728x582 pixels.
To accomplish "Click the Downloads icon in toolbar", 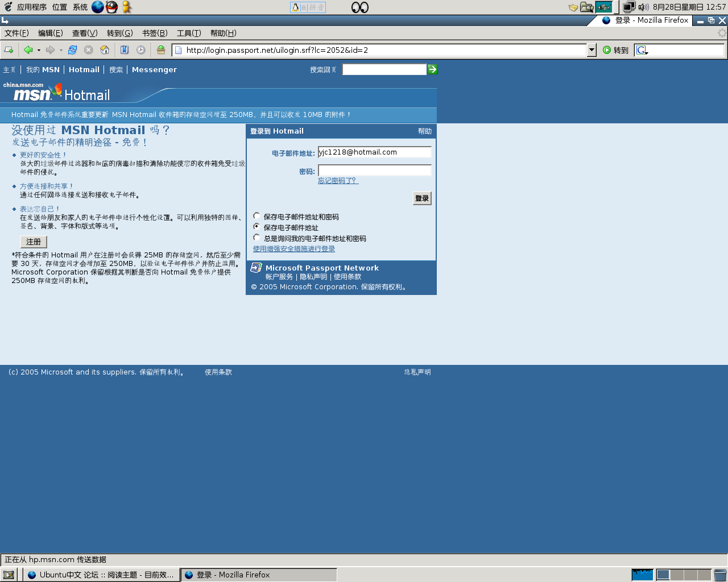I will pyautogui.click(x=161, y=50).
